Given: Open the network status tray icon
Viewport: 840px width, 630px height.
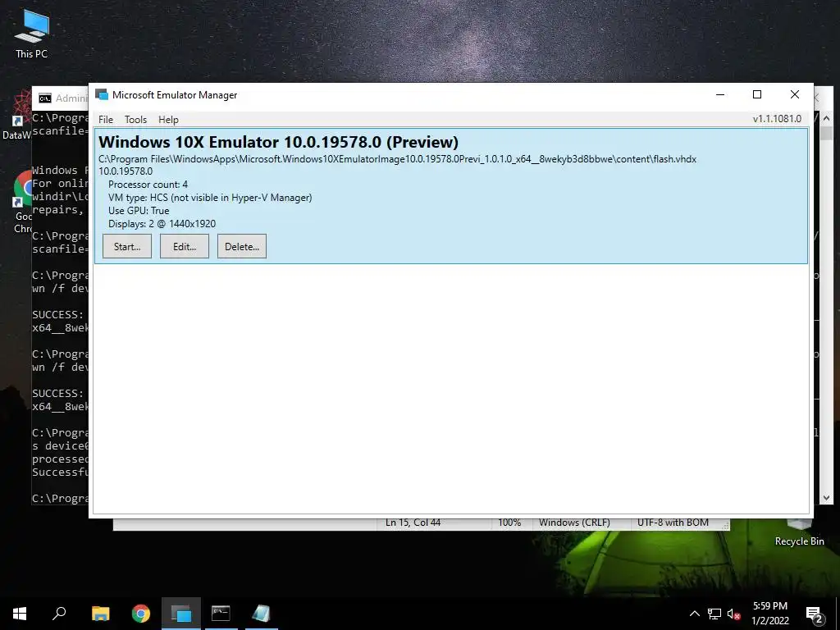Looking at the screenshot, I should tap(714, 614).
